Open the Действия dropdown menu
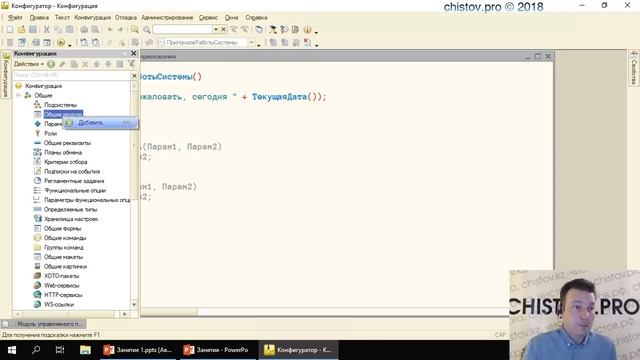 pos(29,64)
